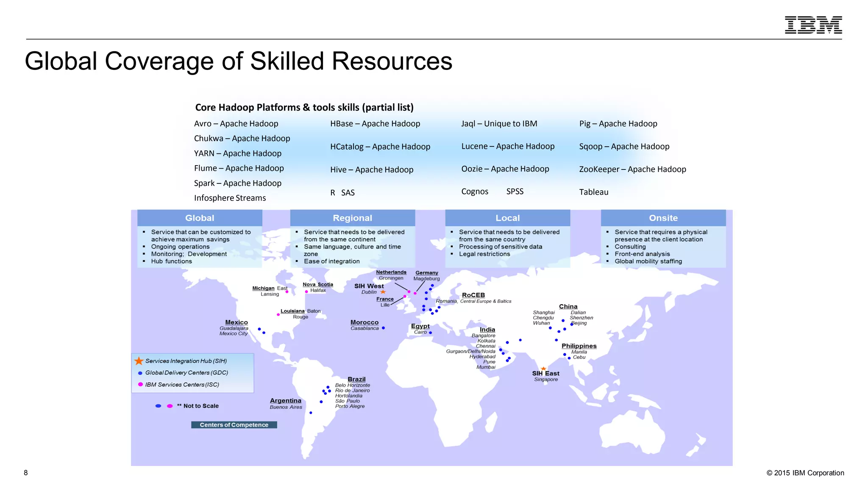
Task: Click the SAS skill text
Action: (x=348, y=193)
